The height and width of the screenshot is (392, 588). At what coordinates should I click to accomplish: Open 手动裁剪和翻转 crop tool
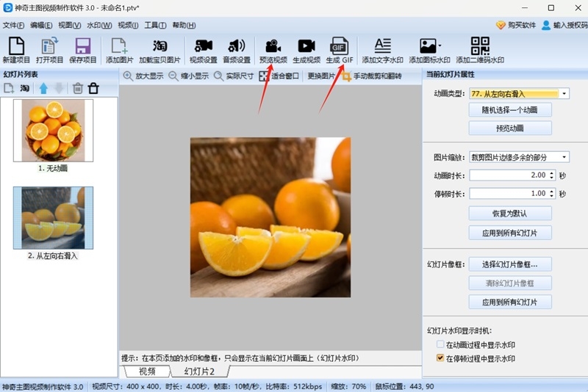(x=372, y=76)
